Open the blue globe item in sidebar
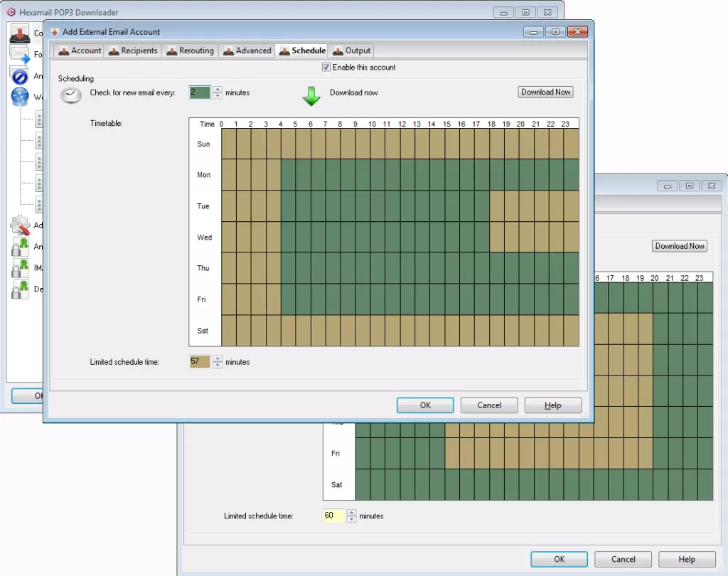This screenshot has height=576, width=728. [x=20, y=97]
